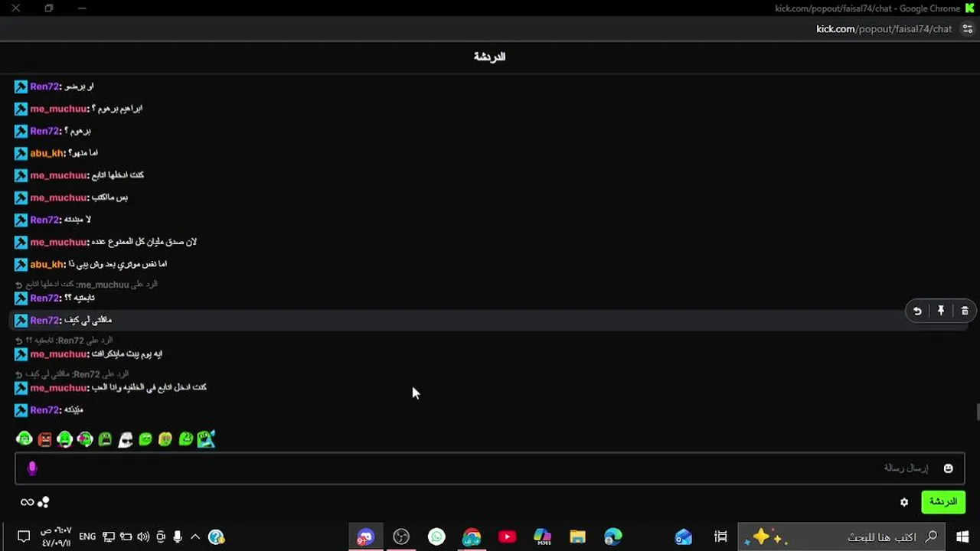
Task: Open the Windows Start menu
Action: point(962,536)
